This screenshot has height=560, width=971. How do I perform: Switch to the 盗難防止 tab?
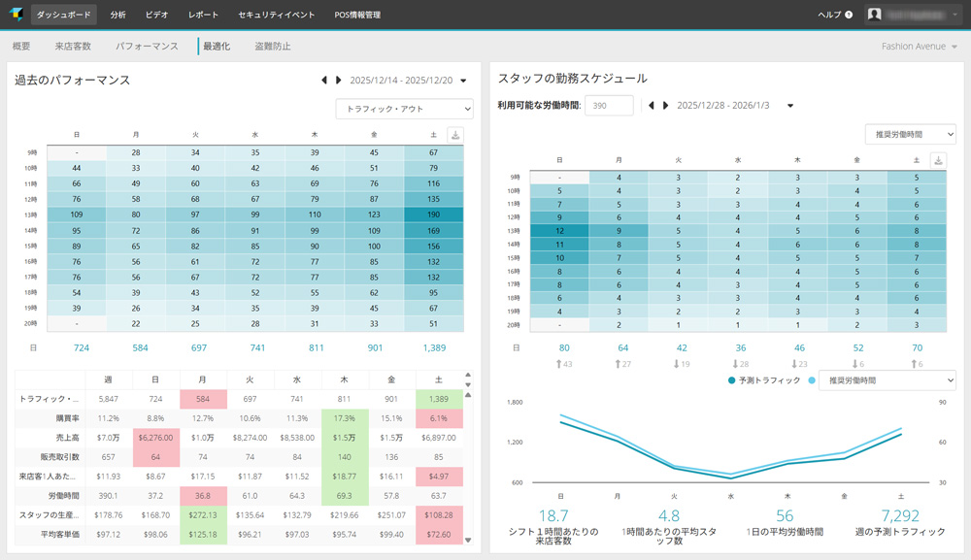(272, 46)
